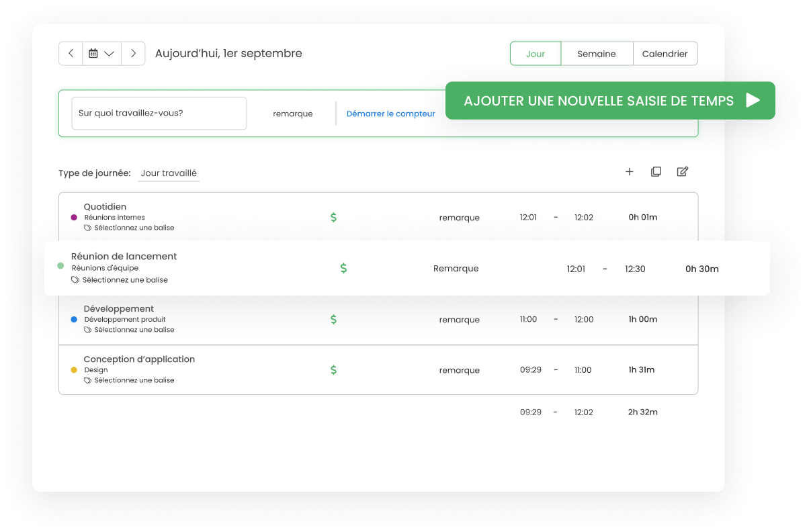Open the Jour travaillé day type dropdown
This screenshot has height=532, width=811.
point(169,173)
